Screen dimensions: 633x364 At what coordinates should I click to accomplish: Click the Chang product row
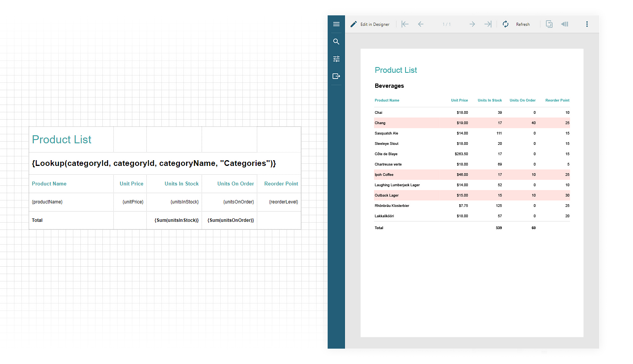[472, 123]
